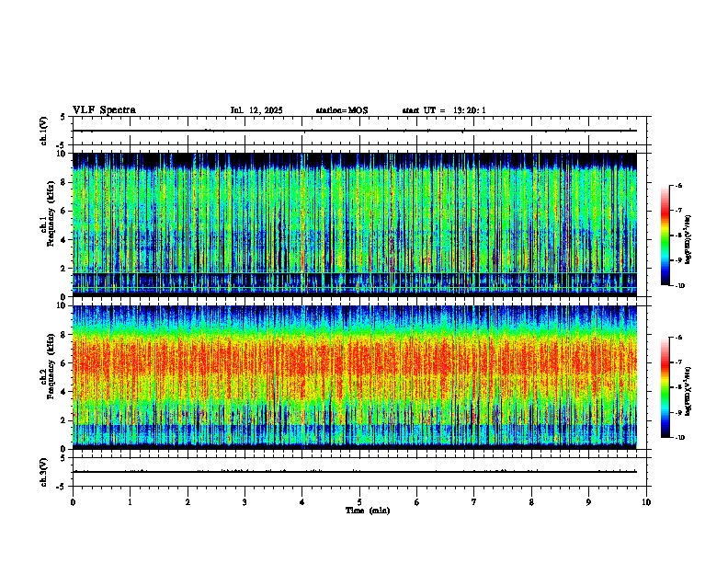Click the ch.2 color bar log(PSD) label
The height and width of the screenshot is (563, 728).
coord(688,391)
